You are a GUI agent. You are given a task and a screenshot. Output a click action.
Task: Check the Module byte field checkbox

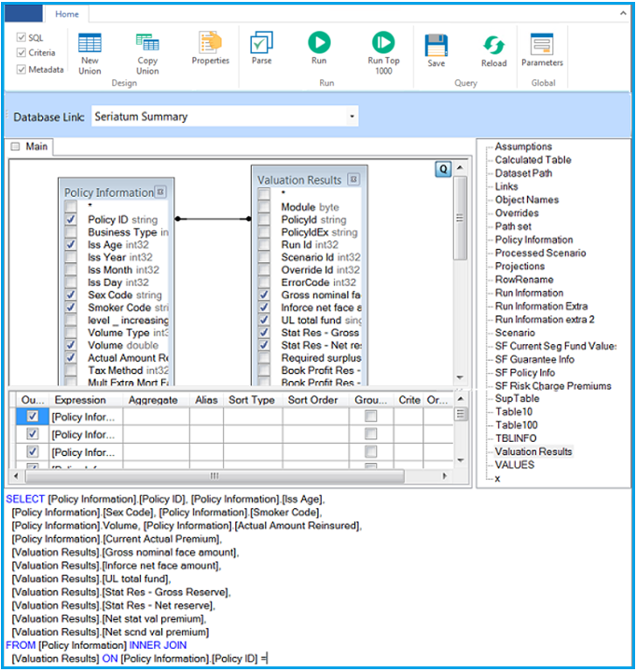point(264,207)
